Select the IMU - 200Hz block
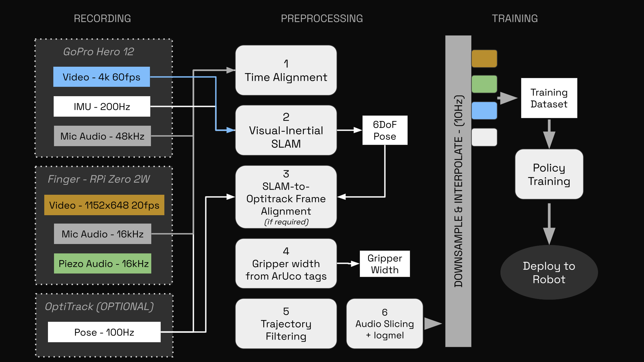The height and width of the screenshot is (362, 644). click(x=102, y=106)
